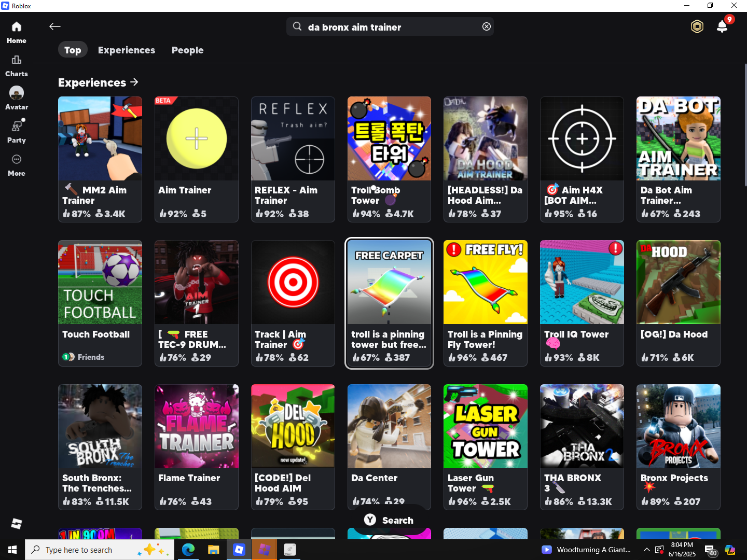Open the FREE CARPET troll tower experience

(x=389, y=303)
